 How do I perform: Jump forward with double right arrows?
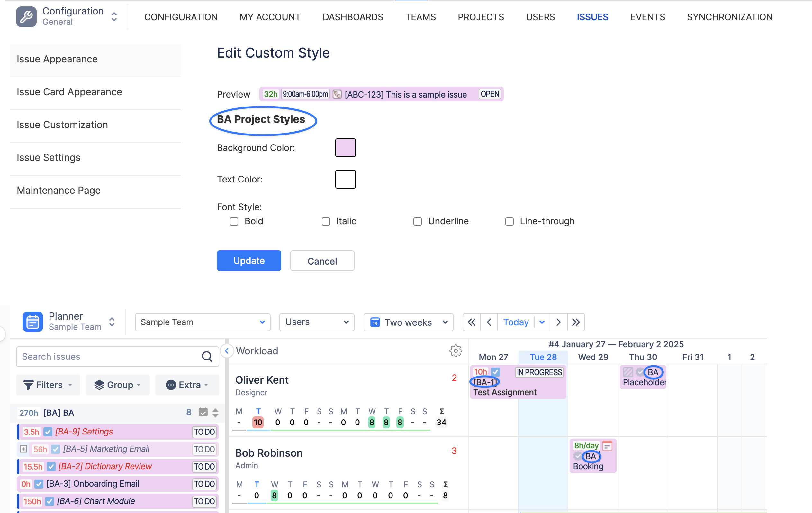(x=576, y=322)
